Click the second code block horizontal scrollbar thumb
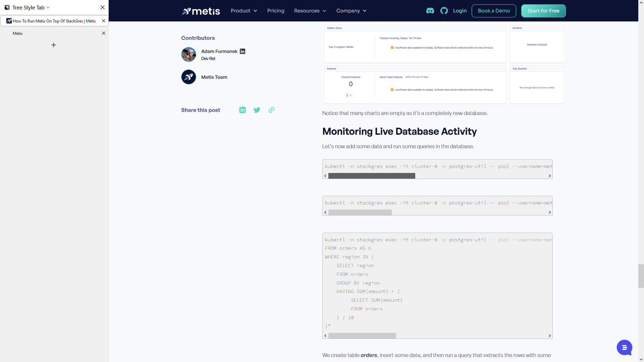 pyautogui.click(x=360, y=213)
